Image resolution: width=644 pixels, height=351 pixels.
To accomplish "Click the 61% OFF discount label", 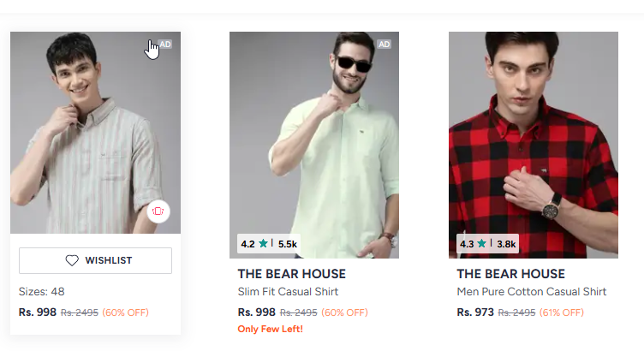I will click(562, 312).
